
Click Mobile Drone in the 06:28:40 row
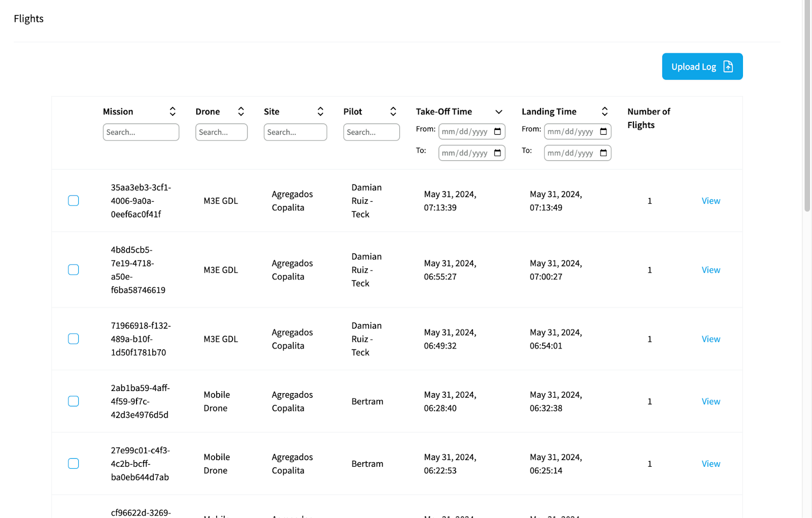coord(217,401)
